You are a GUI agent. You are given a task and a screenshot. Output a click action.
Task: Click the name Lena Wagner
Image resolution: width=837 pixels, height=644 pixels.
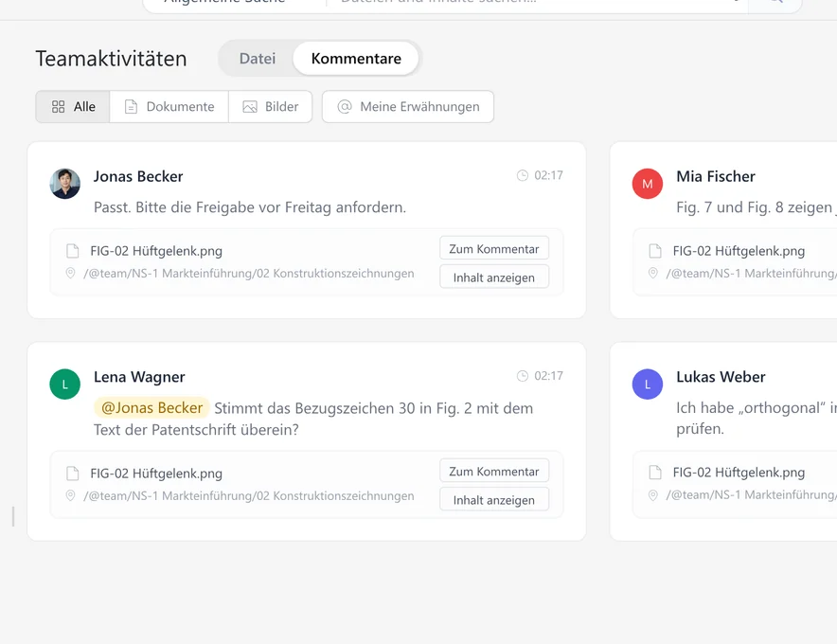pos(139,377)
